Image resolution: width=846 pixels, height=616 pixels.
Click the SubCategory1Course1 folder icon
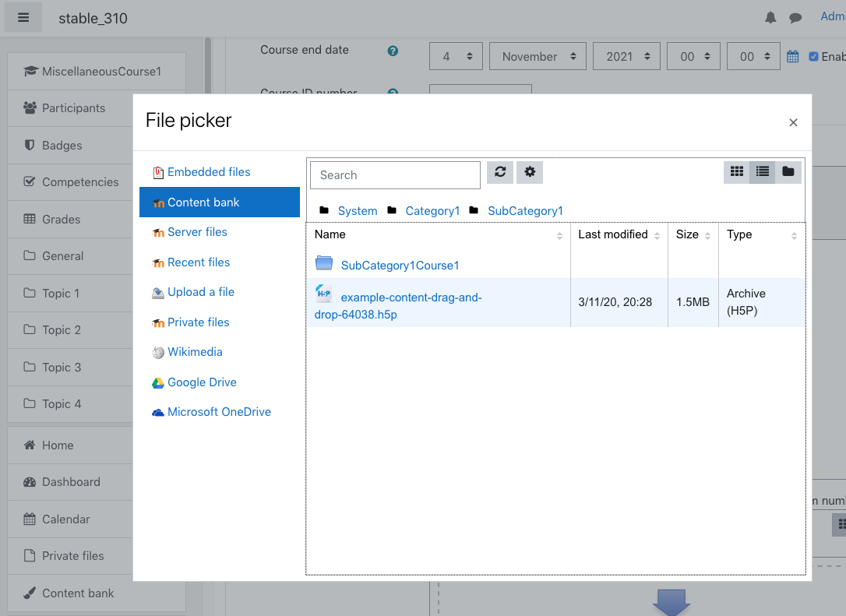pos(324,262)
